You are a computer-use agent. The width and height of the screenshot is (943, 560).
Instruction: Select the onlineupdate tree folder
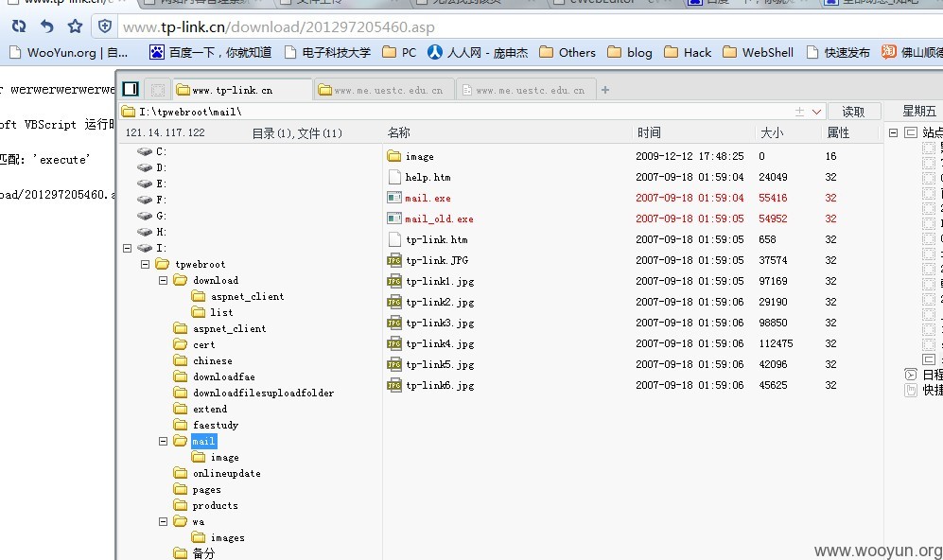pyautogui.click(x=218, y=473)
